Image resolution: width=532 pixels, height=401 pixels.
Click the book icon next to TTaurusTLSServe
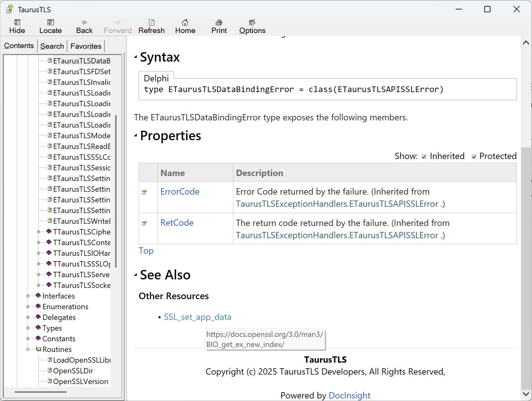click(x=49, y=274)
